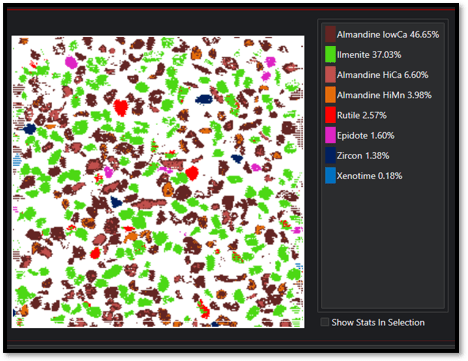Select the red Rutile color swatch
468x361 pixels.
click(330, 115)
